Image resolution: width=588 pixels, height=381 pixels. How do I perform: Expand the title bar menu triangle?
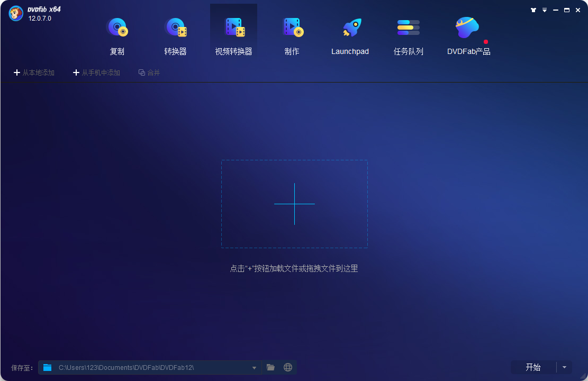[545, 10]
